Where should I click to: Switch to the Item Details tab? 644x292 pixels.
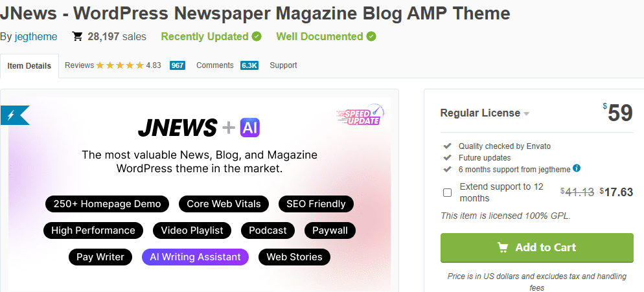tap(29, 65)
